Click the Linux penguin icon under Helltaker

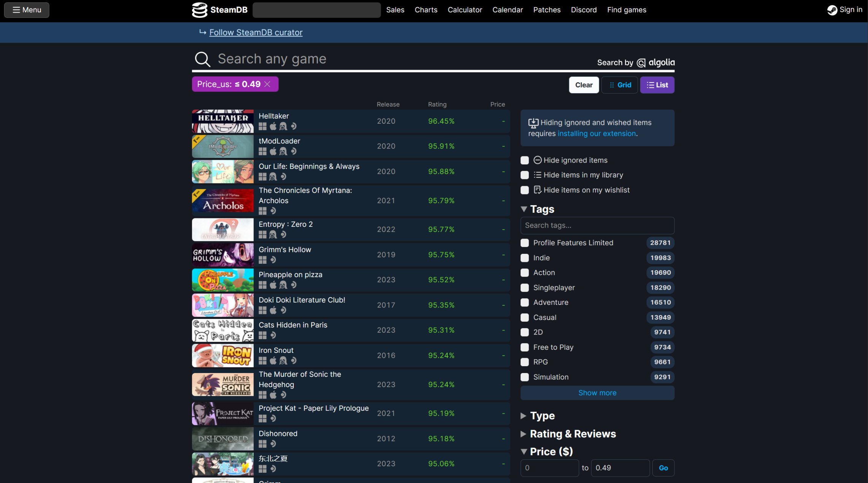tap(283, 126)
